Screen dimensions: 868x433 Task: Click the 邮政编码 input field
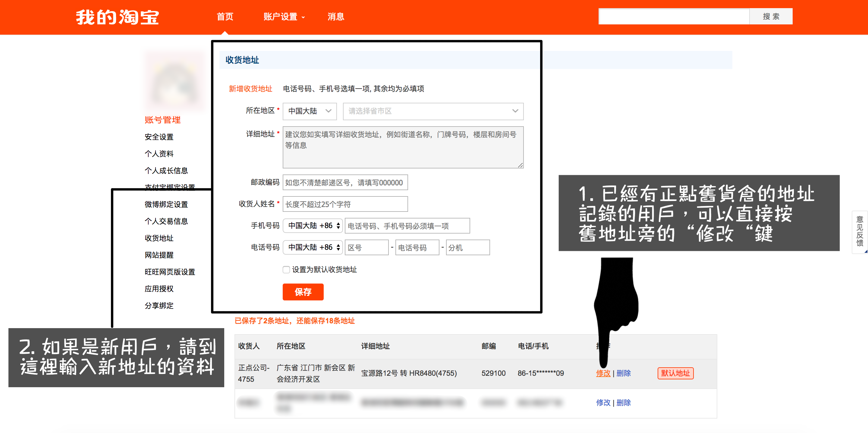tap(345, 182)
